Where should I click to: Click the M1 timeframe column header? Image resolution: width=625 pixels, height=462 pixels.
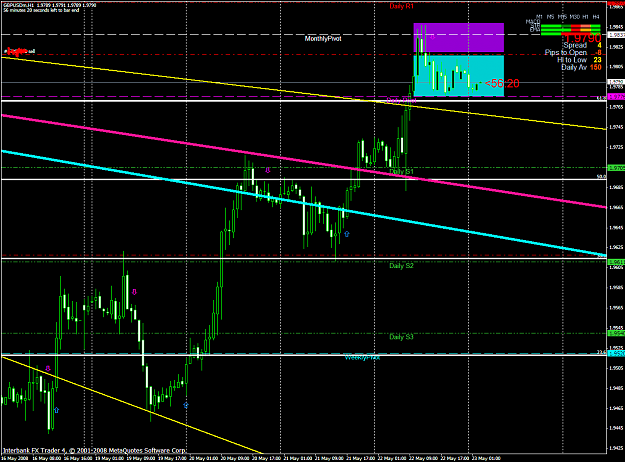[x=539, y=17]
